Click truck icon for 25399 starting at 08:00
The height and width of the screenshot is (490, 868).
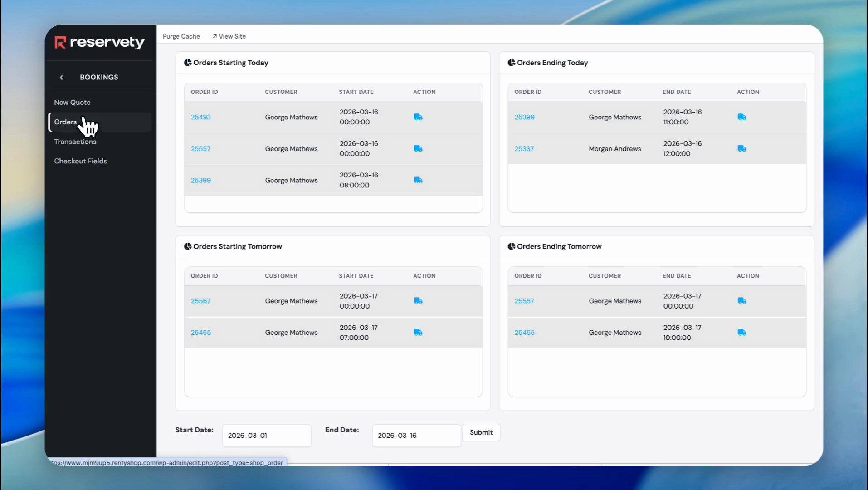tap(418, 180)
